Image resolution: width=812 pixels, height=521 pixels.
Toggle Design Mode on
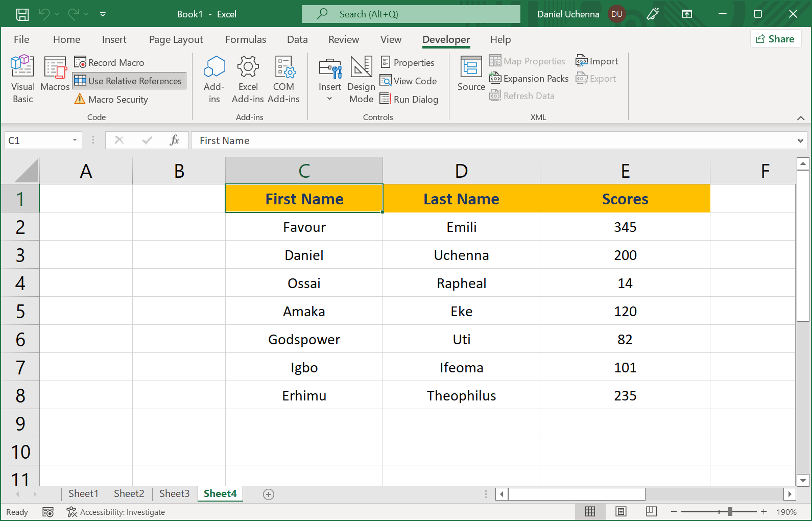361,79
